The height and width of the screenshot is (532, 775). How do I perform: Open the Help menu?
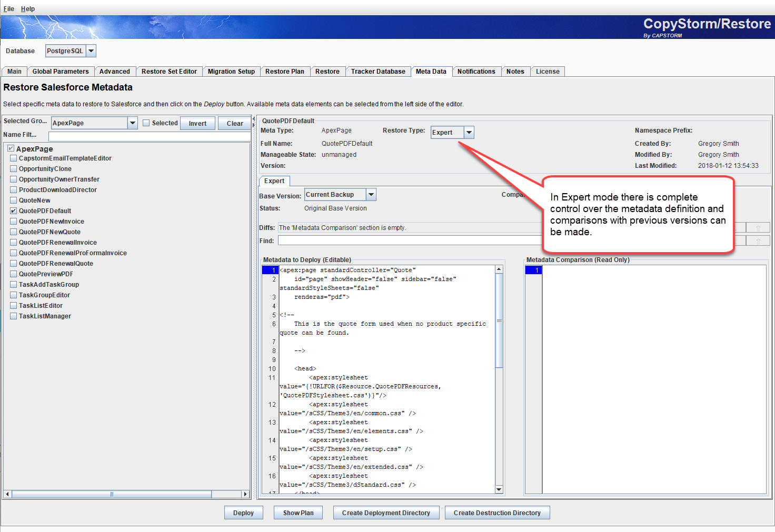pyautogui.click(x=28, y=9)
